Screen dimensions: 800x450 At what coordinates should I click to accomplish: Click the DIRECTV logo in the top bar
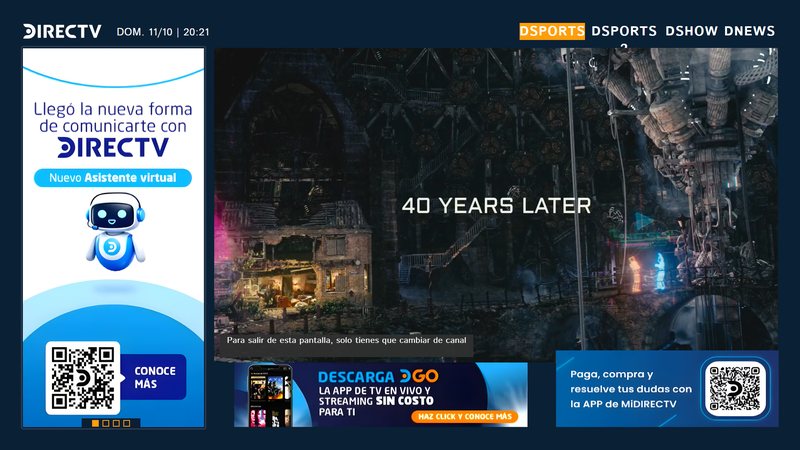[x=62, y=32]
